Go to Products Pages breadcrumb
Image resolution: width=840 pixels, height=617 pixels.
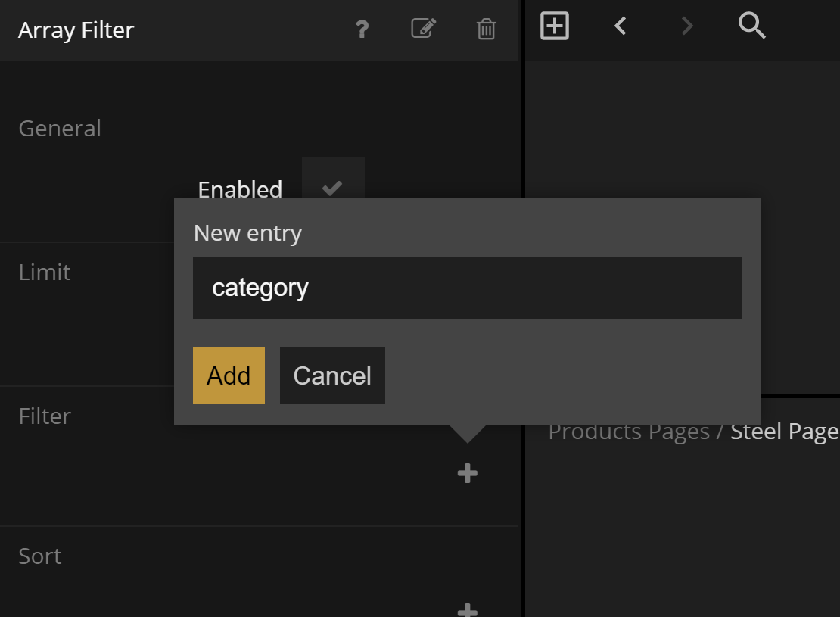628,432
